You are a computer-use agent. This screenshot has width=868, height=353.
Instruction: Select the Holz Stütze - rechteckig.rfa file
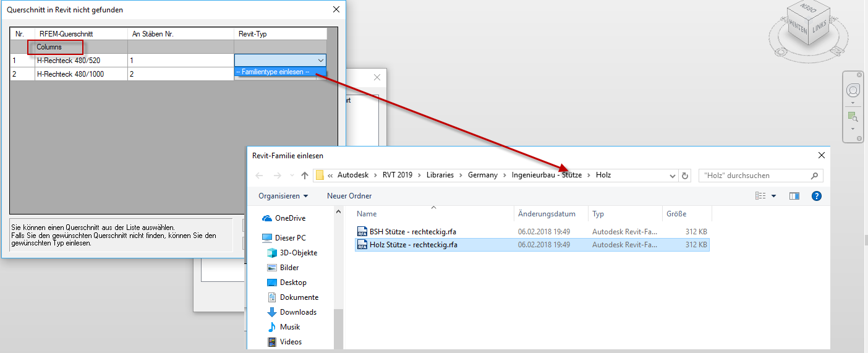532,245
